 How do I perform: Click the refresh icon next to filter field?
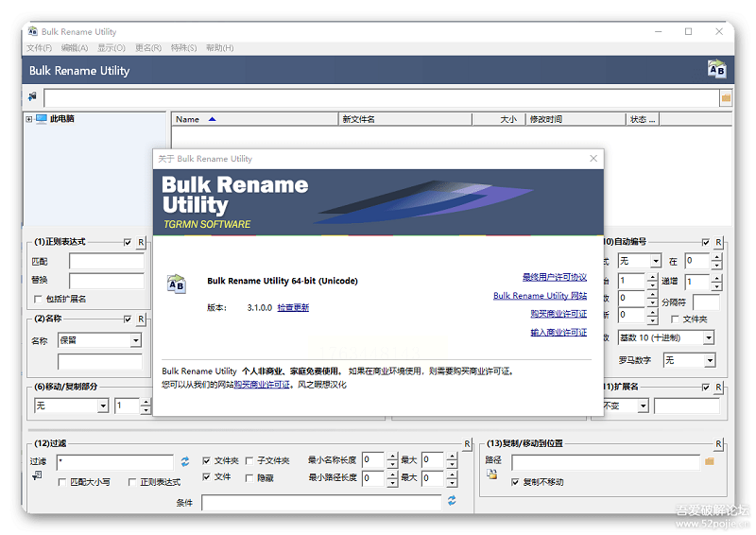185,461
